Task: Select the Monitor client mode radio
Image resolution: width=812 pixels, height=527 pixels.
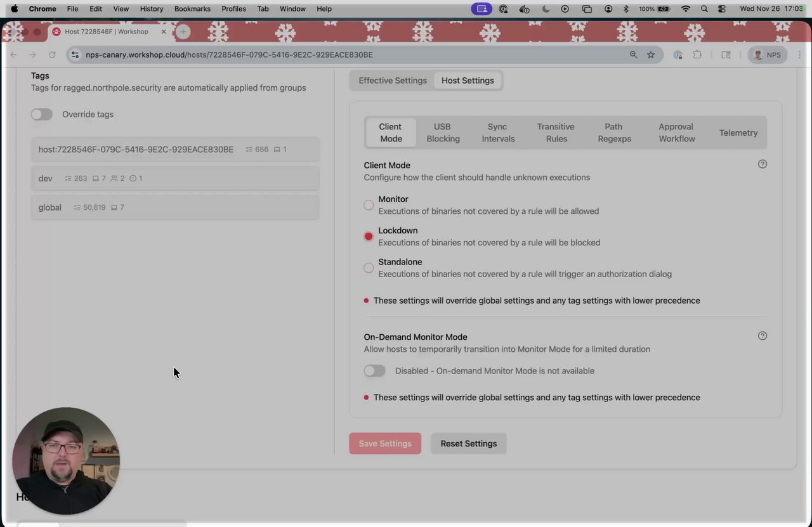Action: [369, 205]
